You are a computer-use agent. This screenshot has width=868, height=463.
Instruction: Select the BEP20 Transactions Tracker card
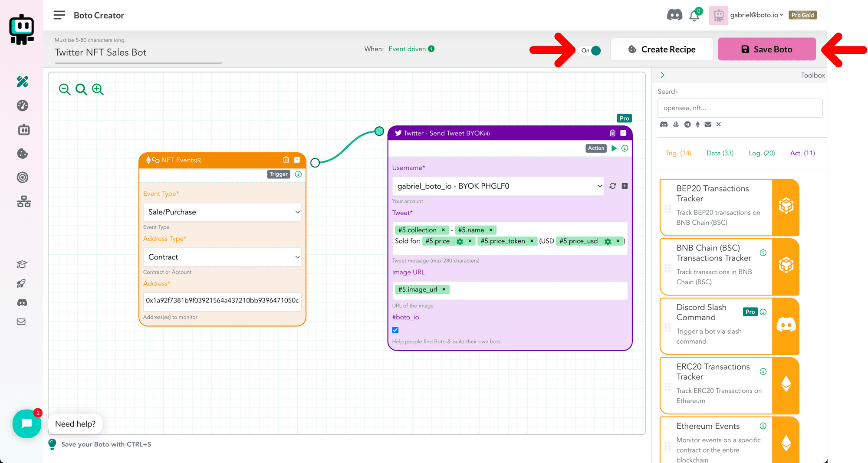729,207
